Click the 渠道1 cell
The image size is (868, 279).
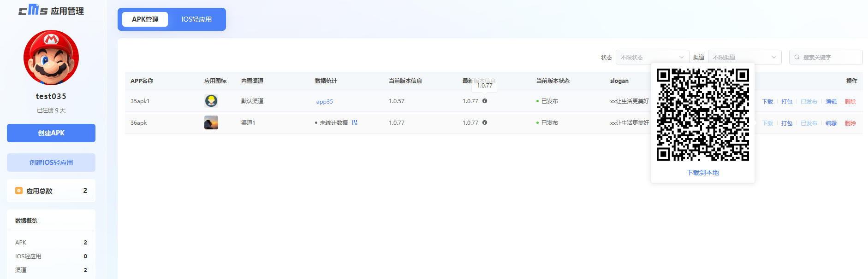click(x=248, y=122)
